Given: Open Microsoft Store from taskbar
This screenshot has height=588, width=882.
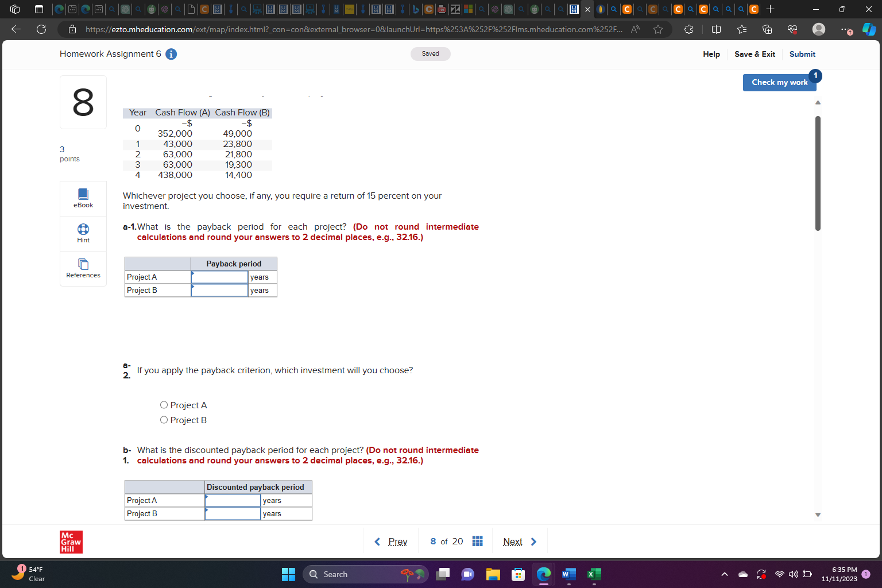Looking at the screenshot, I should click(x=519, y=574).
